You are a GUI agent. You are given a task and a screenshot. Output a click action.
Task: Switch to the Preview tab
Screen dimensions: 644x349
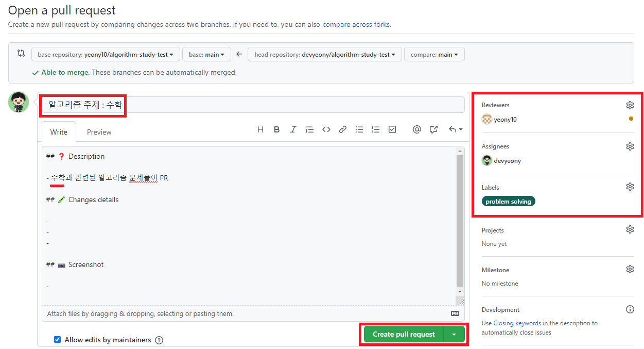[x=99, y=132]
